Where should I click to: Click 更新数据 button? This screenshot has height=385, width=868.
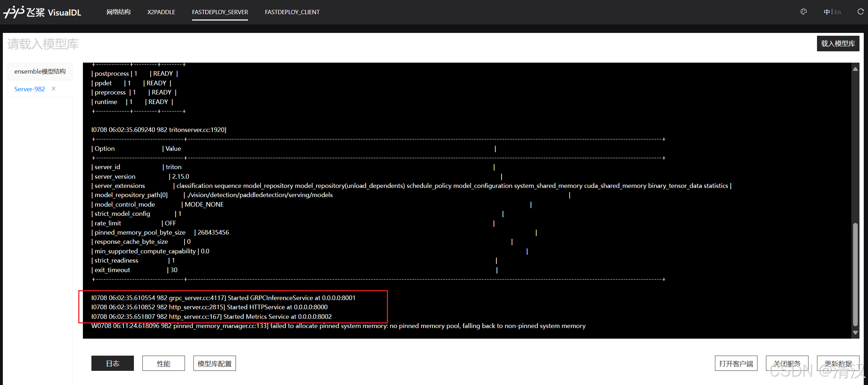click(838, 363)
